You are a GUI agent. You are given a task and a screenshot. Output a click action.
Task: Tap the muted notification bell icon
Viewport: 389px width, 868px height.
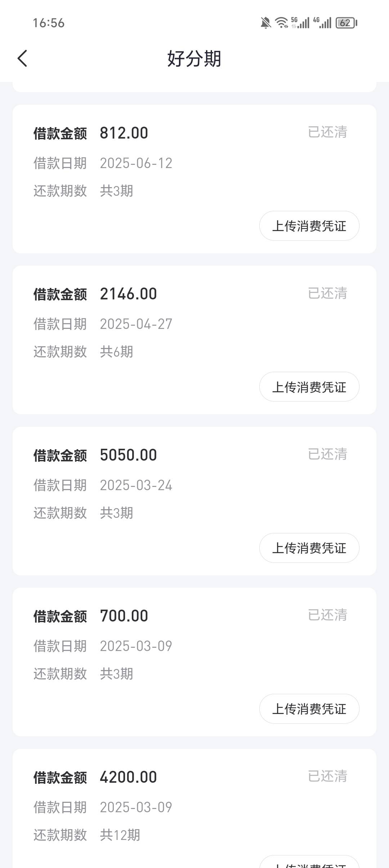point(265,23)
